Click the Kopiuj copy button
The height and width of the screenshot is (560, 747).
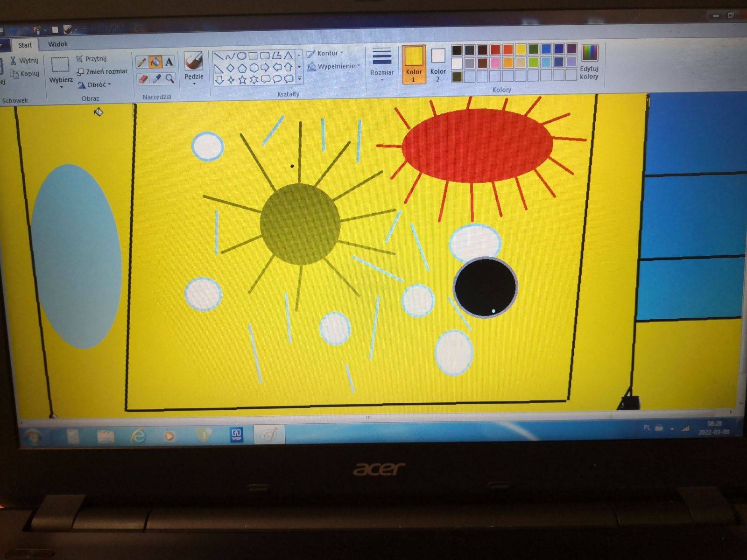[25, 74]
